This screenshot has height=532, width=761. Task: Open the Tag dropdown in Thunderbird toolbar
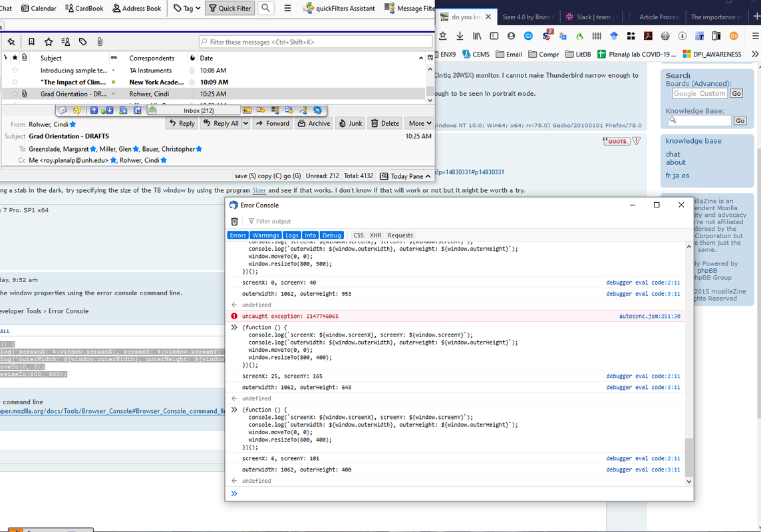tap(187, 8)
